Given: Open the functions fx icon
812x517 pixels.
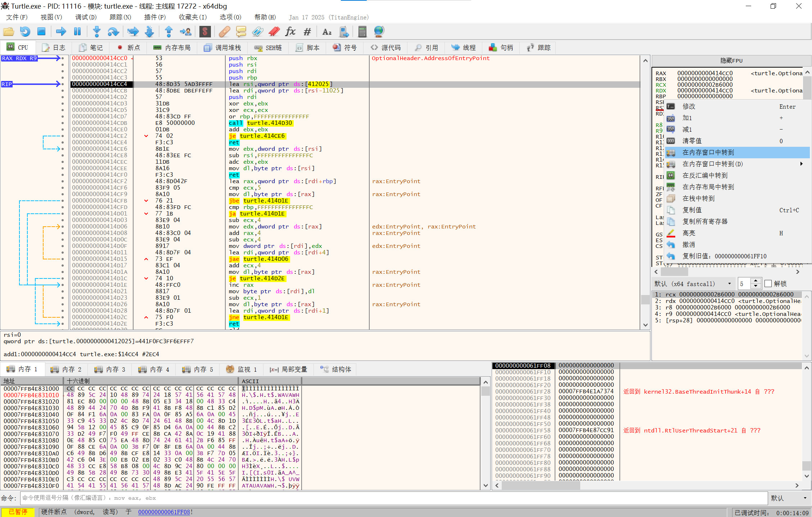Looking at the screenshot, I should [290, 32].
